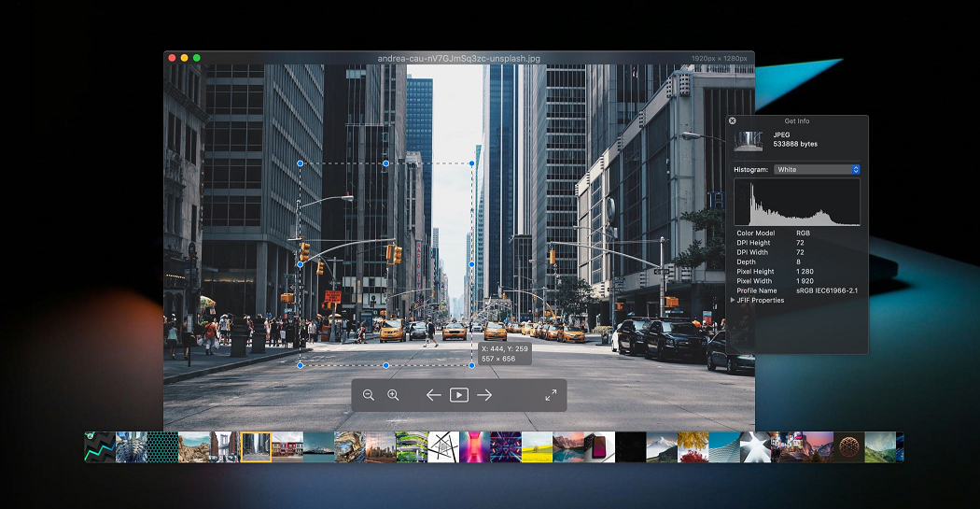Open the green zigzag thumbnail in filmstrip
Image resolution: width=980 pixels, height=509 pixels.
click(x=100, y=447)
